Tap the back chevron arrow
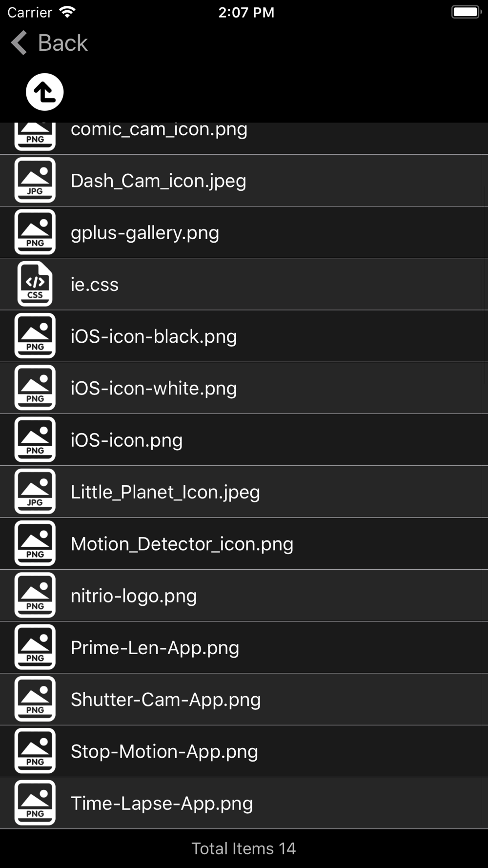Image resolution: width=488 pixels, height=868 pixels. (19, 42)
